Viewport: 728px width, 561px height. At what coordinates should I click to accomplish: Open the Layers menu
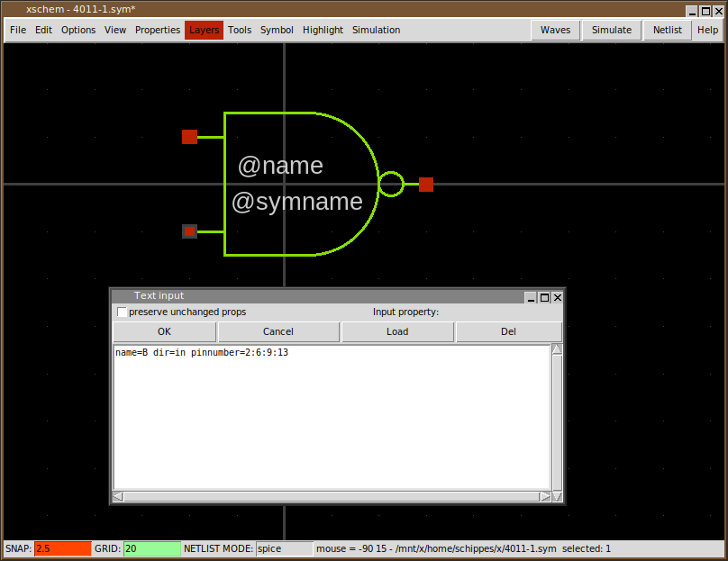click(x=204, y=30)
